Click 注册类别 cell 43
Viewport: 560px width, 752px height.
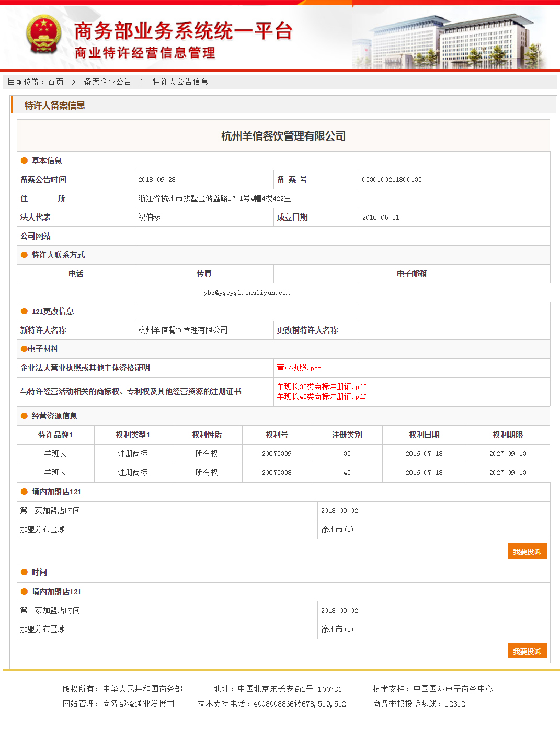click(x=347, y=472)
